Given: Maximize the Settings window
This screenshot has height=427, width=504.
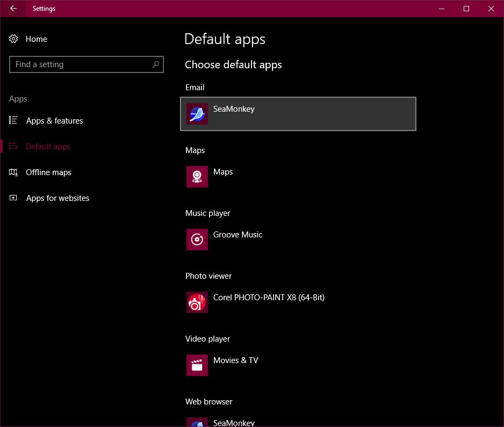Looking at the screenshot, I should [x=466, y=9].
